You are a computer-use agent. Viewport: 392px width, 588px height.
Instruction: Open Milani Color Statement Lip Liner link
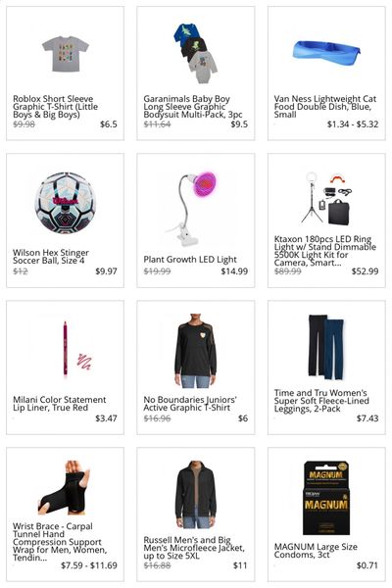click(x=59, y=404)
